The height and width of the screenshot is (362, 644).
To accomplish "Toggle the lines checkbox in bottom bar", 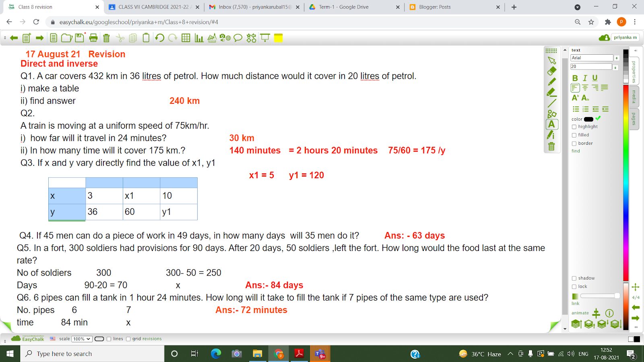I will tap(109, 339).
